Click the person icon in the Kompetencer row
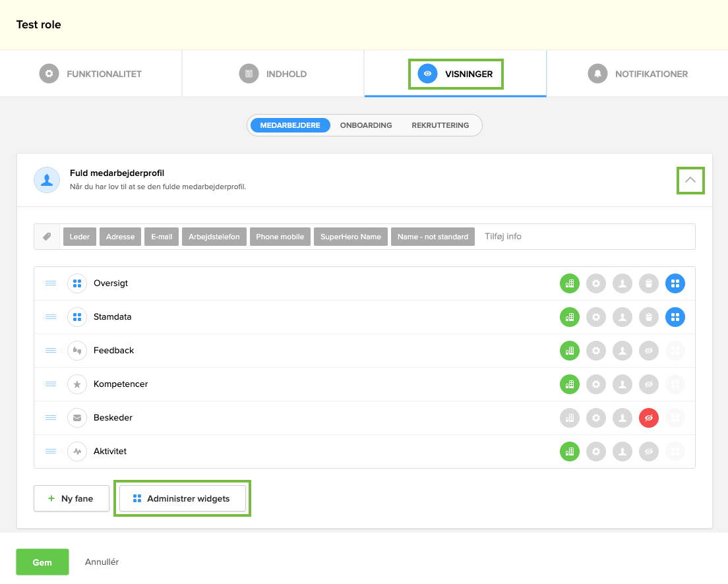Screen dimensions: 728x584 (622, 384)
